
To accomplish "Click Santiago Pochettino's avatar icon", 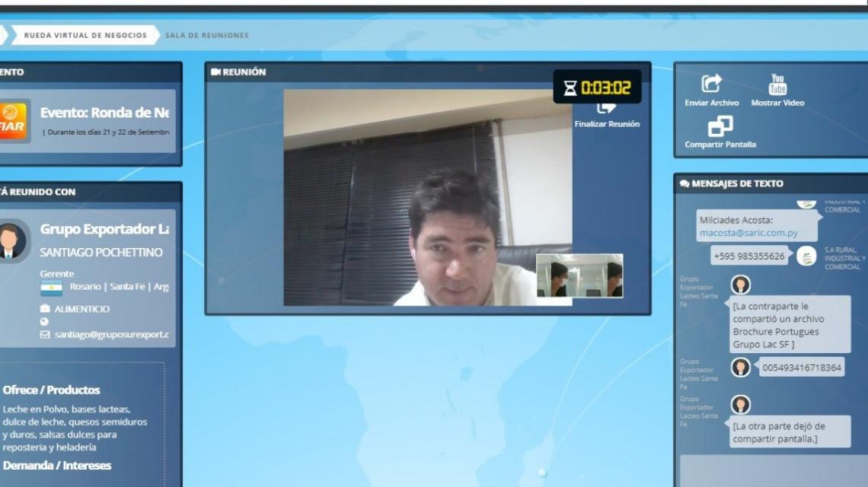I will 11,240.
